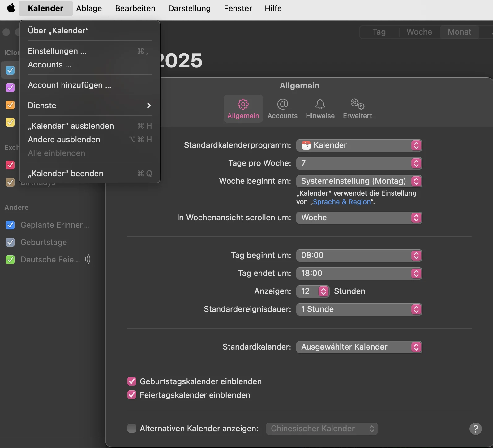The image size is (493, 448).
Task: Toggle the Deutsche Feie... calendar checkbox
Action: (x=10, y=260)
